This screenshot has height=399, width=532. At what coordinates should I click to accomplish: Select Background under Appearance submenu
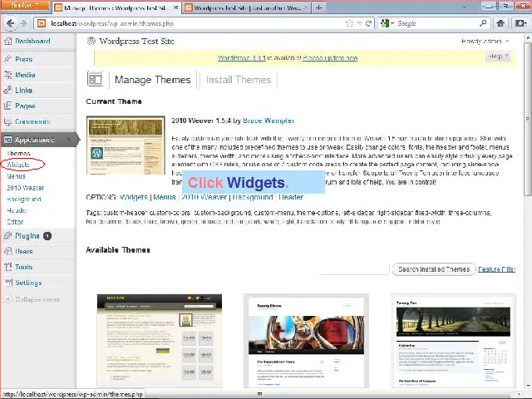pos(24,199)
